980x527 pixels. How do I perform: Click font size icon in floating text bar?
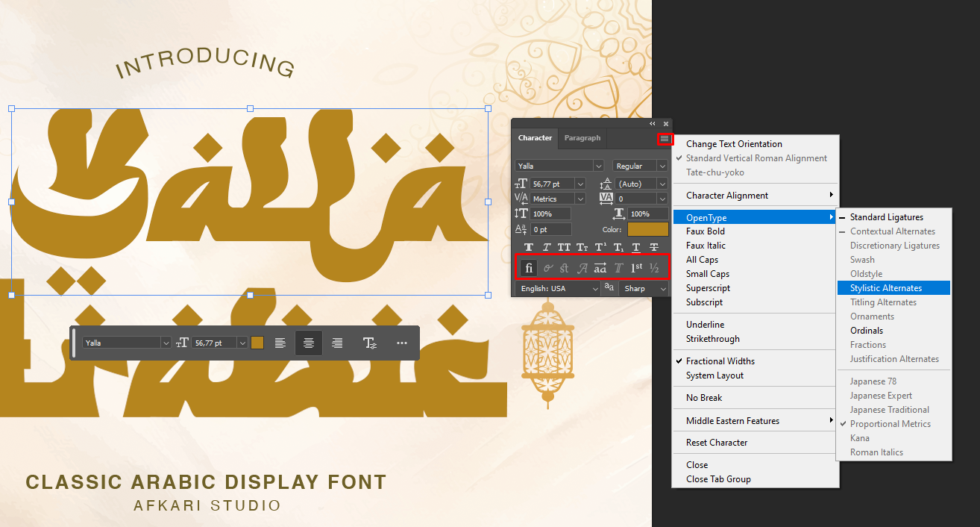tap(183, 343)
